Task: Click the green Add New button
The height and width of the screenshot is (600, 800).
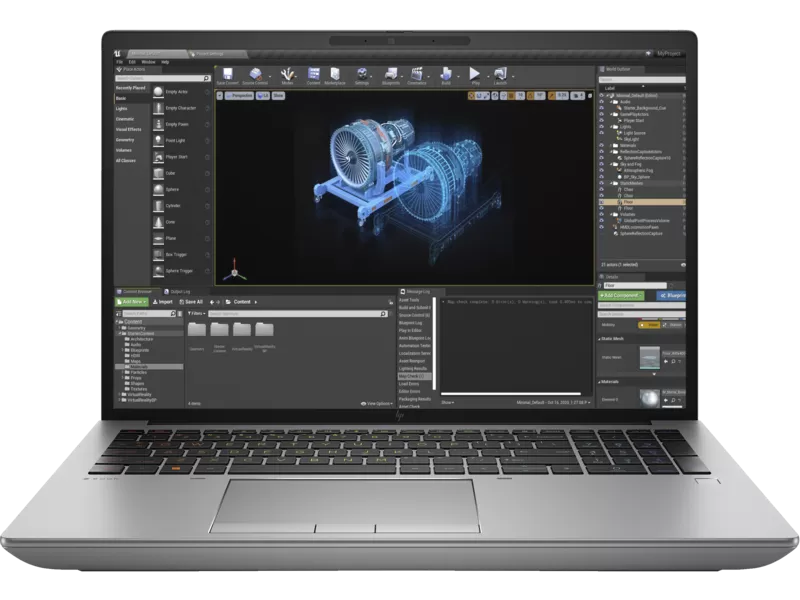Action: pos(132,301)
